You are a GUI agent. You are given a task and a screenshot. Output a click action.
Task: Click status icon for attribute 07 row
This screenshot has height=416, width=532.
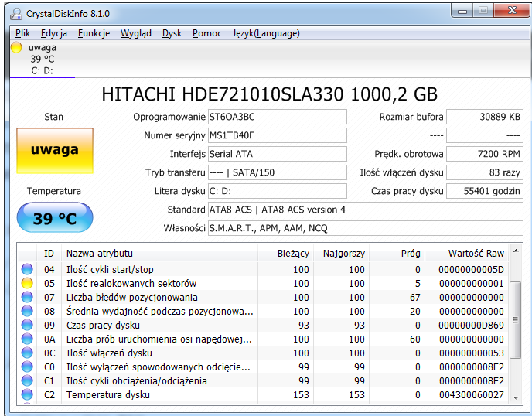tap(27, 297)
